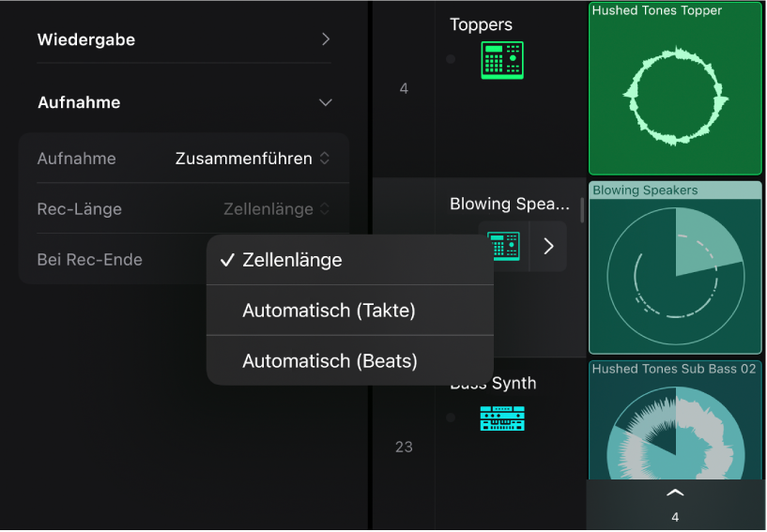Click the dot beside Toppers track icon
Screen dimensions: 767x532
click(x=451, y=59)
